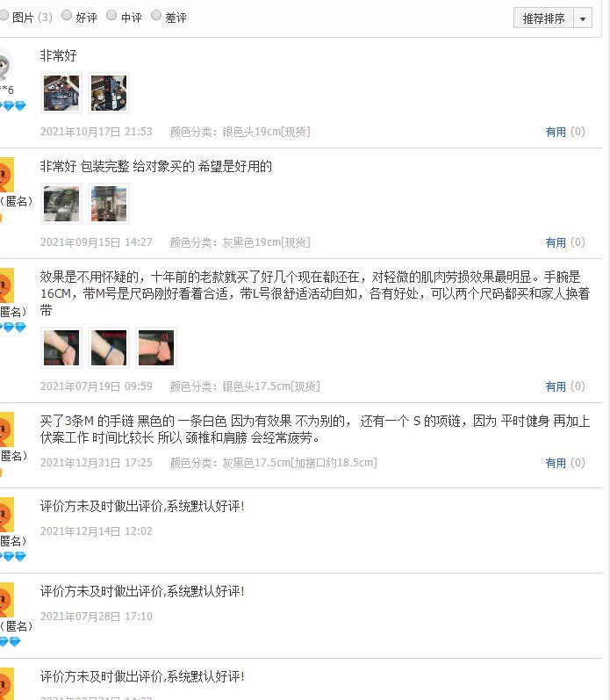The height and width of the screenshot is (700, 610).
Task: Open first wrist photo in 效果 review
Action: 61,348
